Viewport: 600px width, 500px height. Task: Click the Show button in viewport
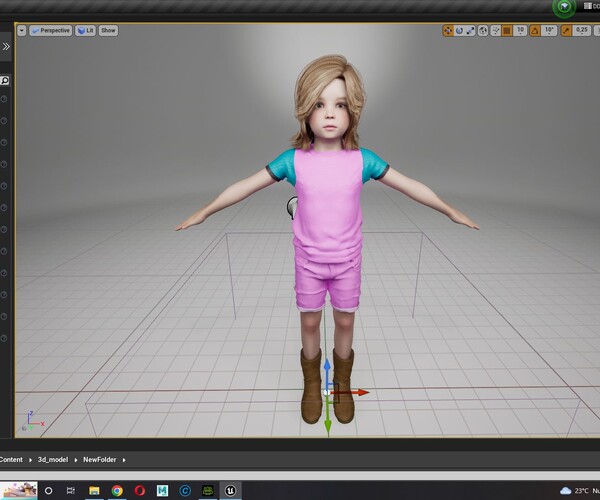pyautogui.click(x=108, y=31)
